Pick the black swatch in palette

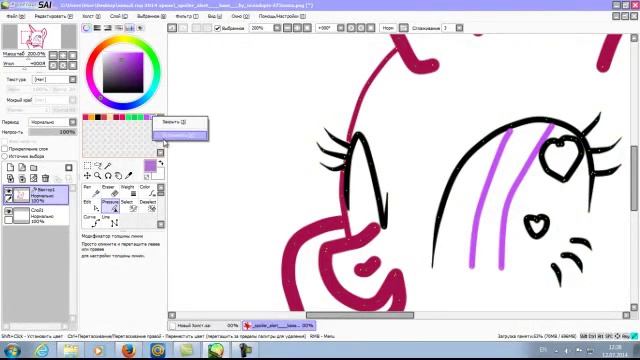98,118
